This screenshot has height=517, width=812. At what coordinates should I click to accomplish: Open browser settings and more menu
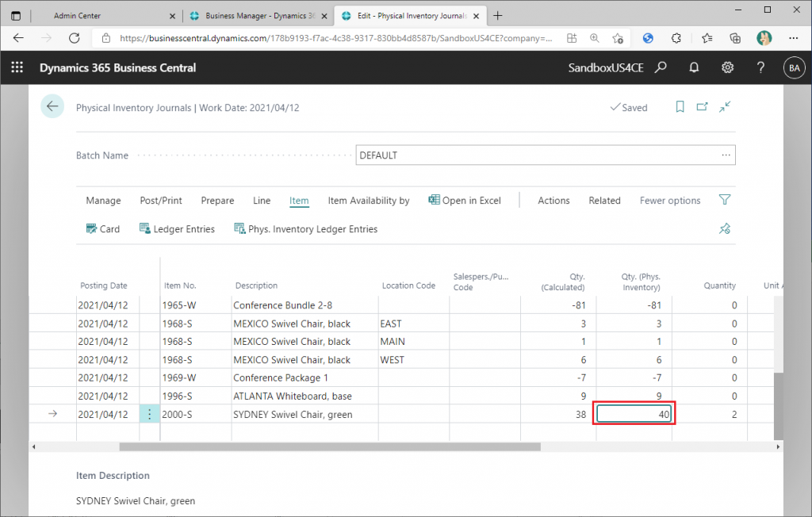(793, 38)
